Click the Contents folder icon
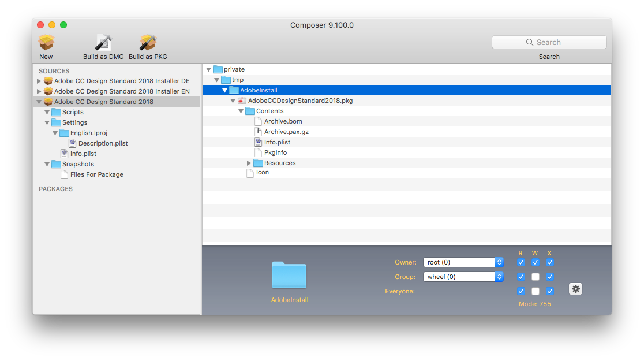Screen dimensions: 644x361 250,111
